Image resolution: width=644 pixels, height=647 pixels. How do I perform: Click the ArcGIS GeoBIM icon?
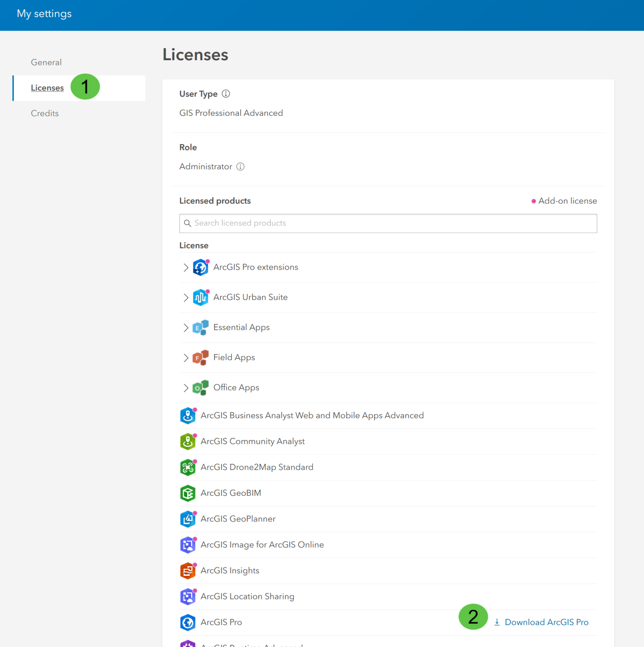[188, 493]
